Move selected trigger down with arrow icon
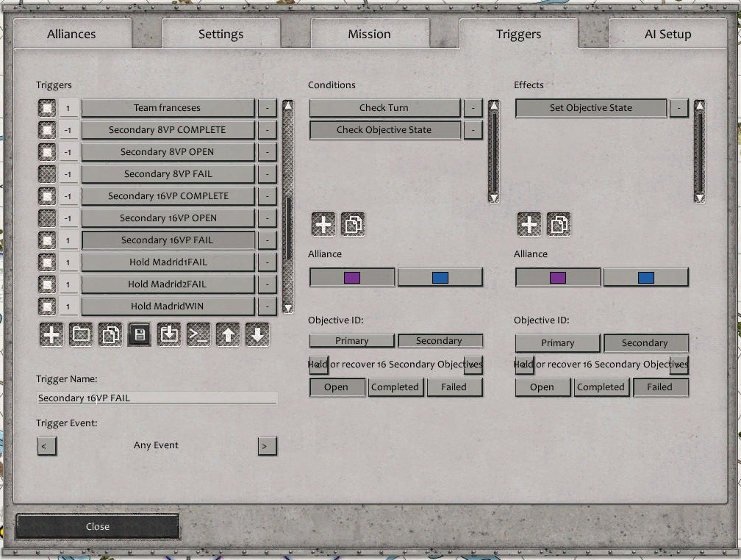This screenshot has width=741, height=560. pyautogui.click(x=257, y=334)
